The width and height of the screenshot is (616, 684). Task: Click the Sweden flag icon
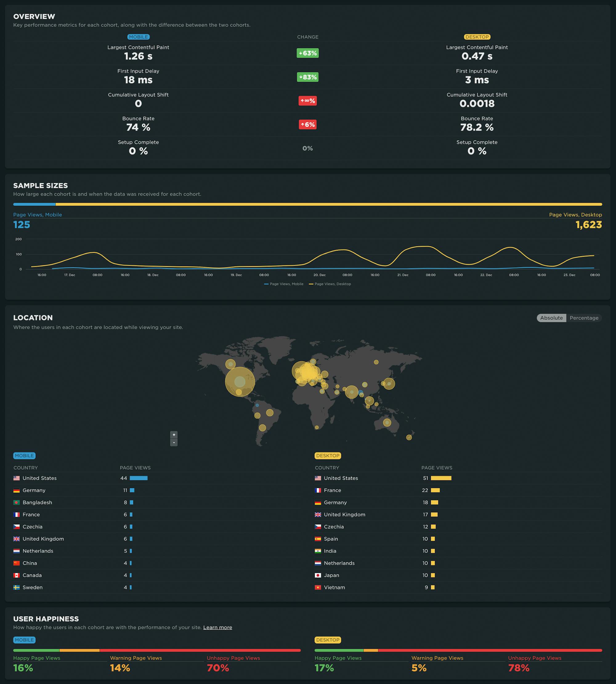(17, 588)
